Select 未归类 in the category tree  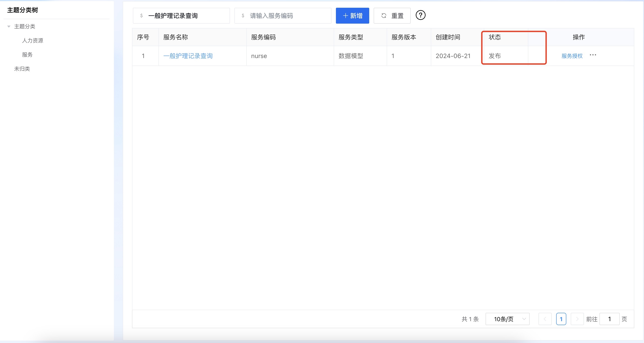22,69
